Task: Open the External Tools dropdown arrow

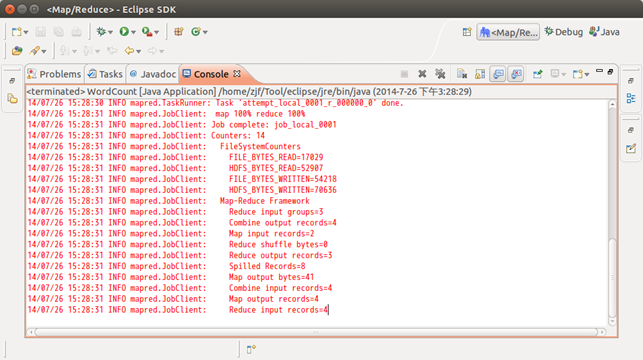Action: (157, 32)
